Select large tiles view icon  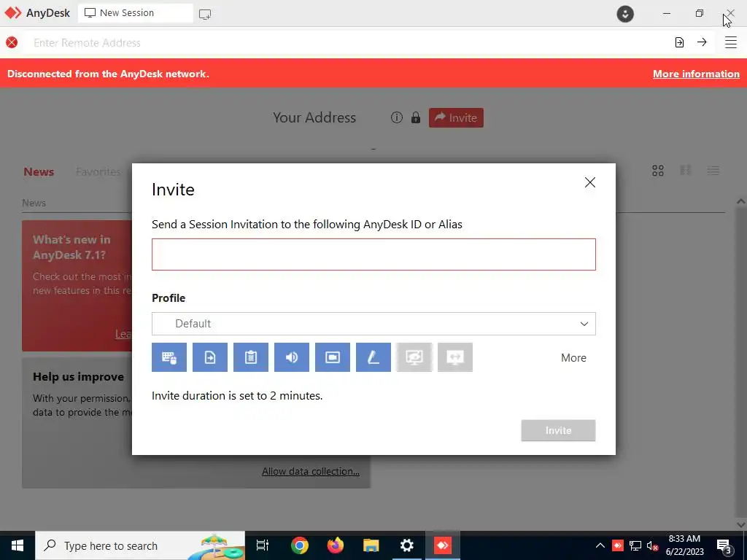(658, 171)
